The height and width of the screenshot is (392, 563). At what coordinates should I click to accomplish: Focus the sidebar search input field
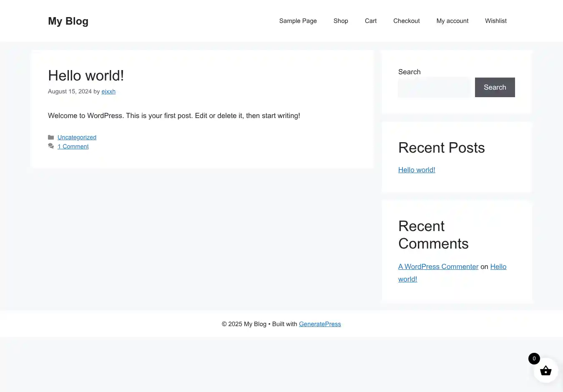coord(434,88)
